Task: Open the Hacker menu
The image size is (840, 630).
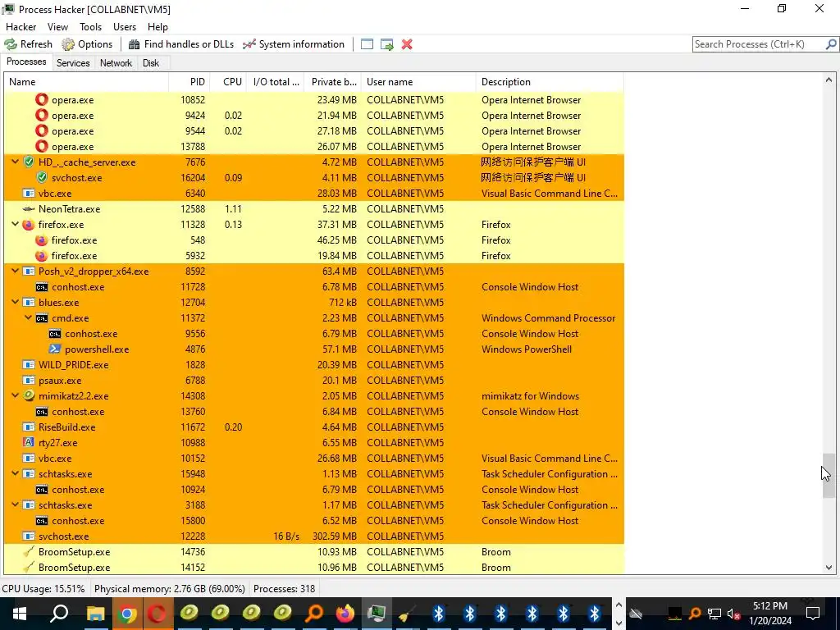Action: pyautogui.click(x=21, y=27)
